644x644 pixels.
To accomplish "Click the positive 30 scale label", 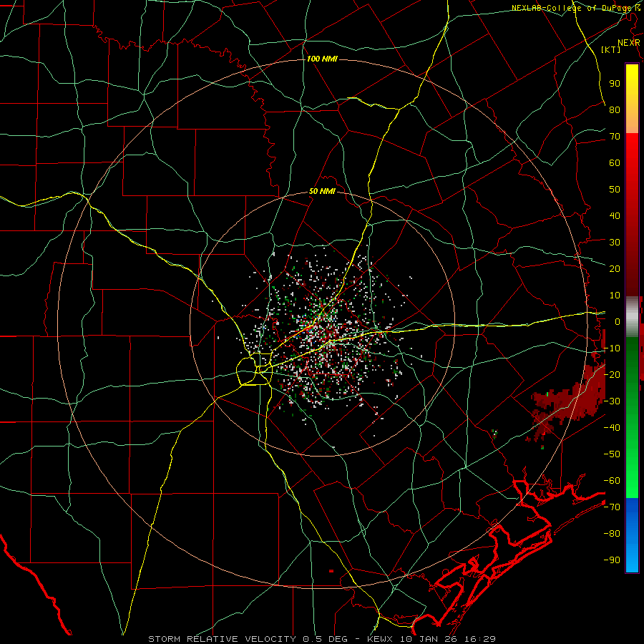I will tap(615, 243).
